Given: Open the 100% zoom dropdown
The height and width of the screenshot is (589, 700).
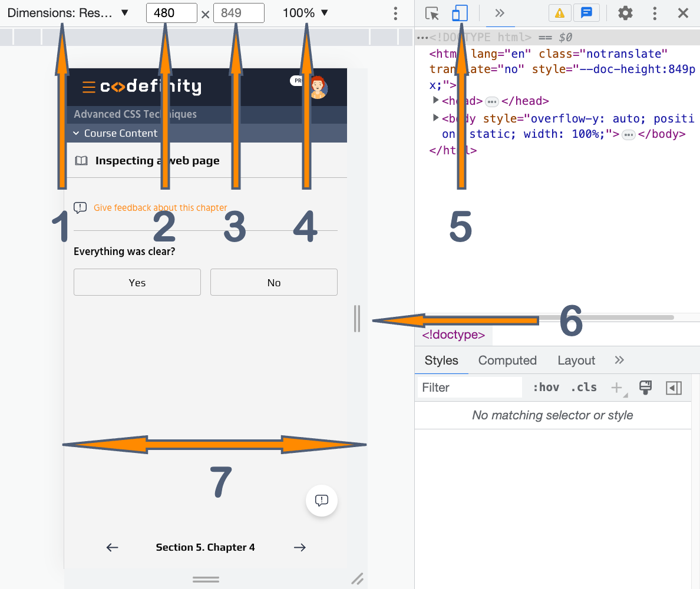Looking at the screenshot, I should [305, 13].
